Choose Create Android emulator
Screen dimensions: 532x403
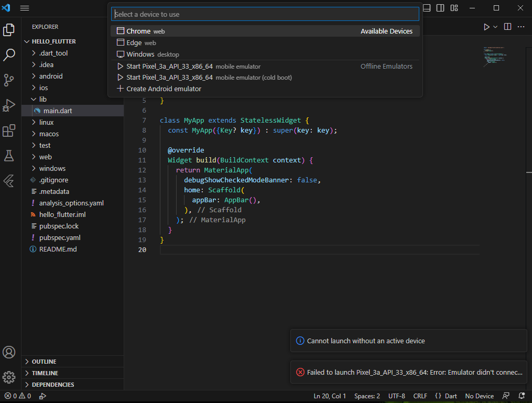pyautogui.click(x=265, y=89)
